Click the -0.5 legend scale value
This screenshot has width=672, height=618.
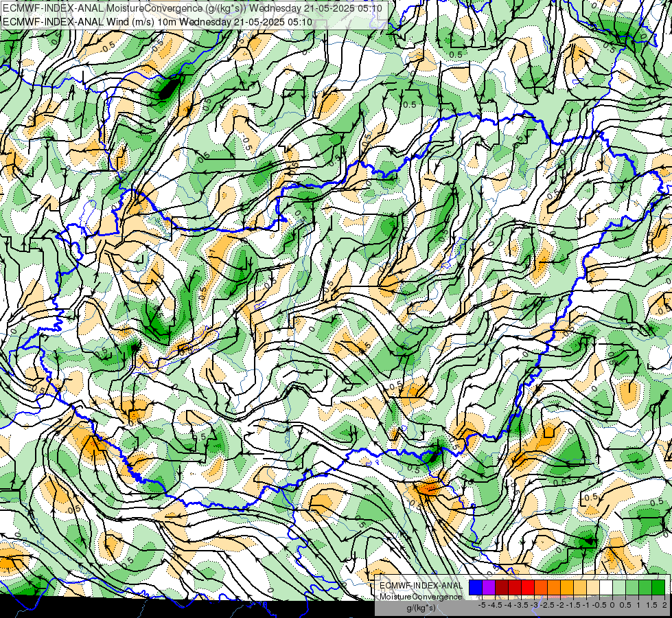(x=599, y=605)
